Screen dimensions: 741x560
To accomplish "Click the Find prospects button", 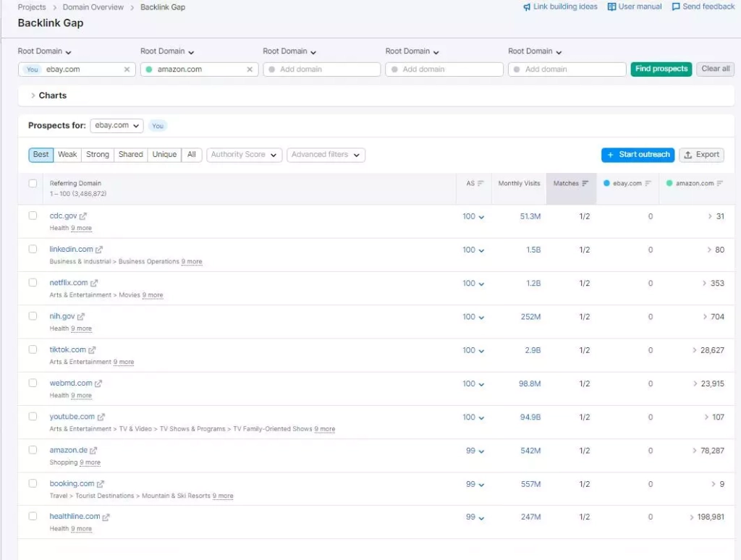I will point(661,69).
